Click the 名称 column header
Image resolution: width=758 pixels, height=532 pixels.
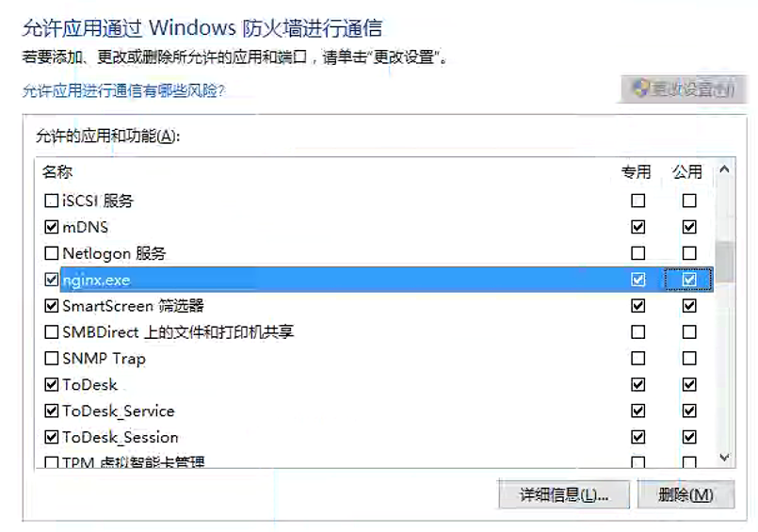point(57,171)
